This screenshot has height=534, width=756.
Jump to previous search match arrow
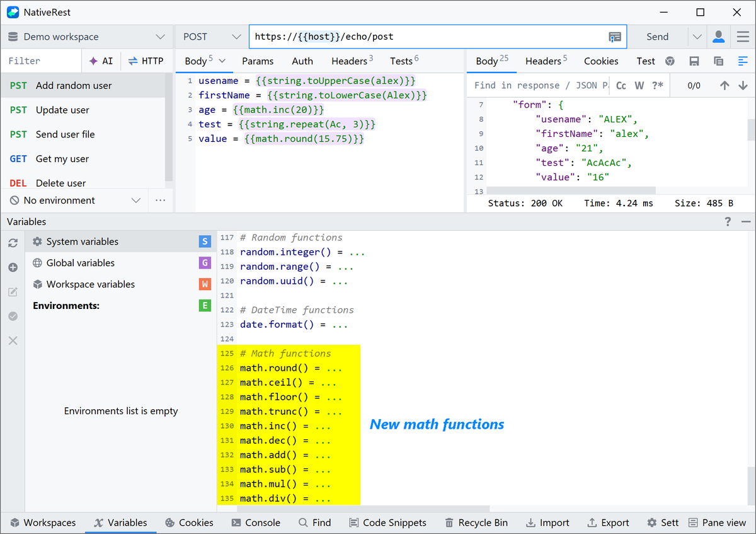[x=724, y=86]
